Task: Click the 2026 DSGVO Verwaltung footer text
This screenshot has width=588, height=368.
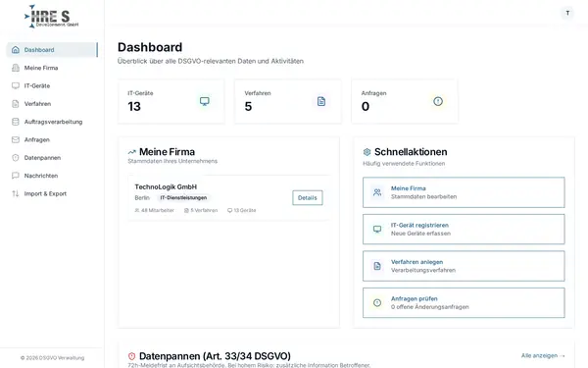Action: pos(52,358)
